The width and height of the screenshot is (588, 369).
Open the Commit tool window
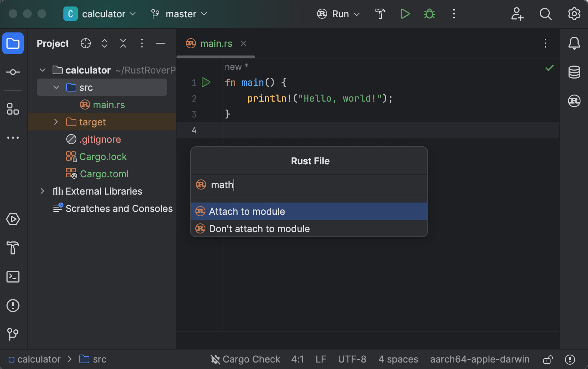[x=13, y=72]
